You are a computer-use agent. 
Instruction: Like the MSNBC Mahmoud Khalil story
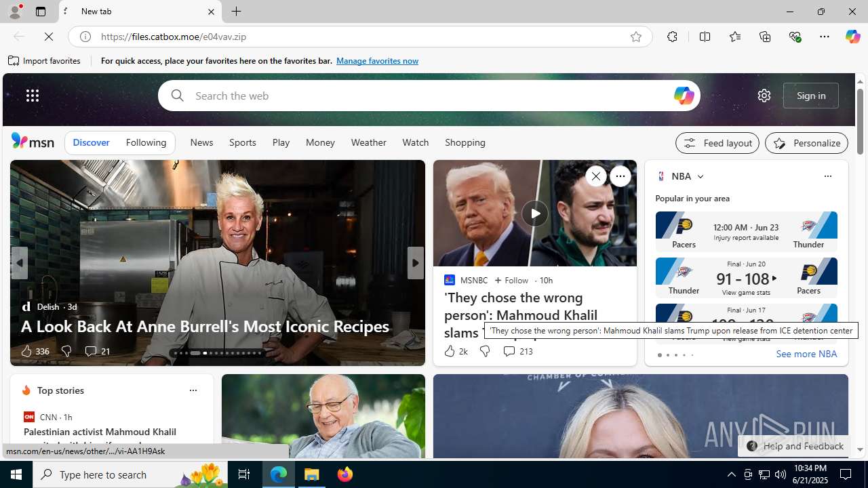tap(456, 351)
